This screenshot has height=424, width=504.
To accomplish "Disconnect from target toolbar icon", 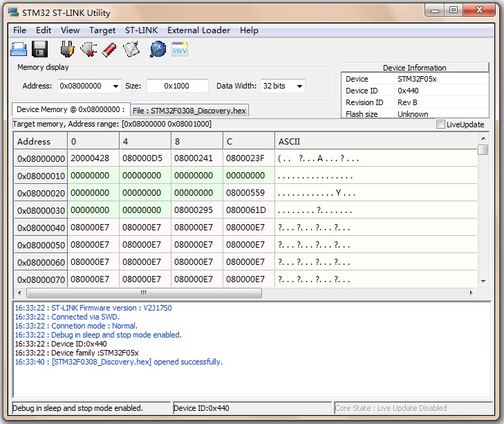I will (x=88, y=49).
